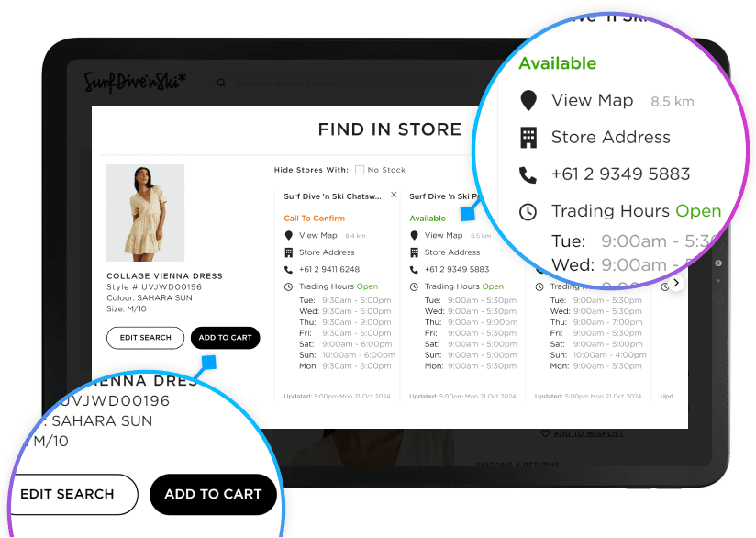The height and width of the screenshot is (538, 756).
Task: Click the Collage Vienna Dress product thumbnail
Action: (x=145, y=213)
